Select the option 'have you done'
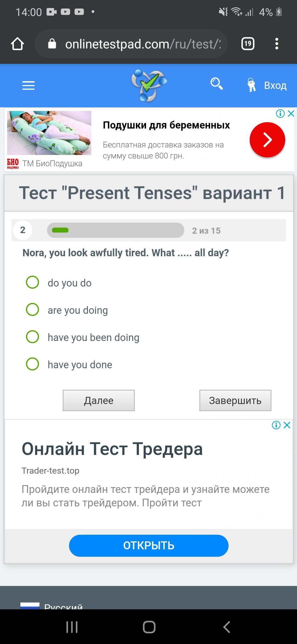This screenshot has width=297, height=644. (69, 364)
